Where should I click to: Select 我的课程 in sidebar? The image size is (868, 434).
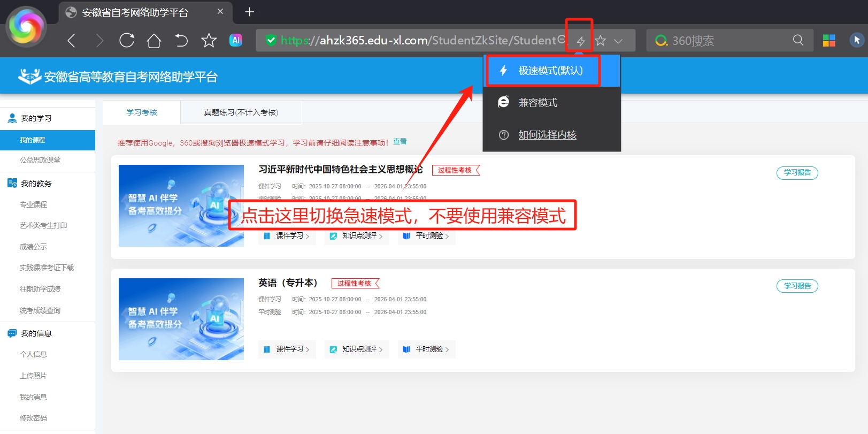(x=48, y=140)
